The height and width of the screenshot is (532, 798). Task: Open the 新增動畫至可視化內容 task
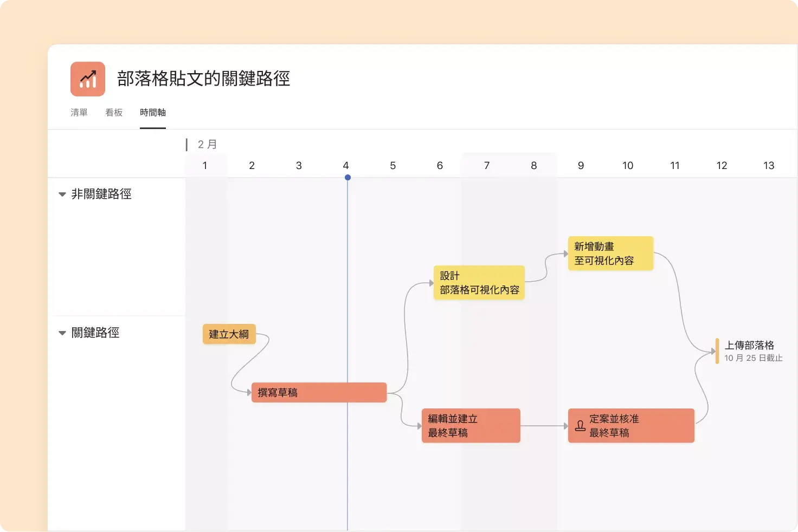point(610,253)
